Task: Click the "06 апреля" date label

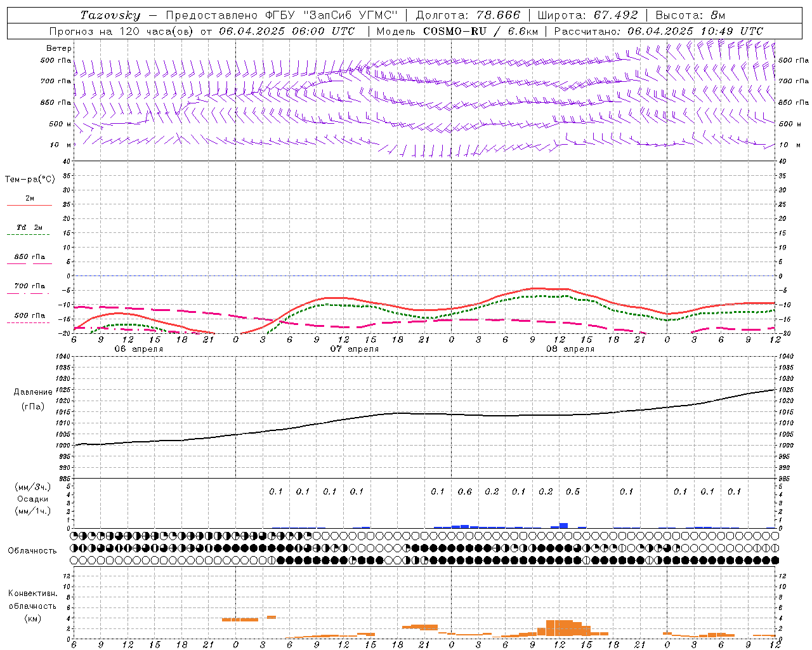Action: coord(138,349)
